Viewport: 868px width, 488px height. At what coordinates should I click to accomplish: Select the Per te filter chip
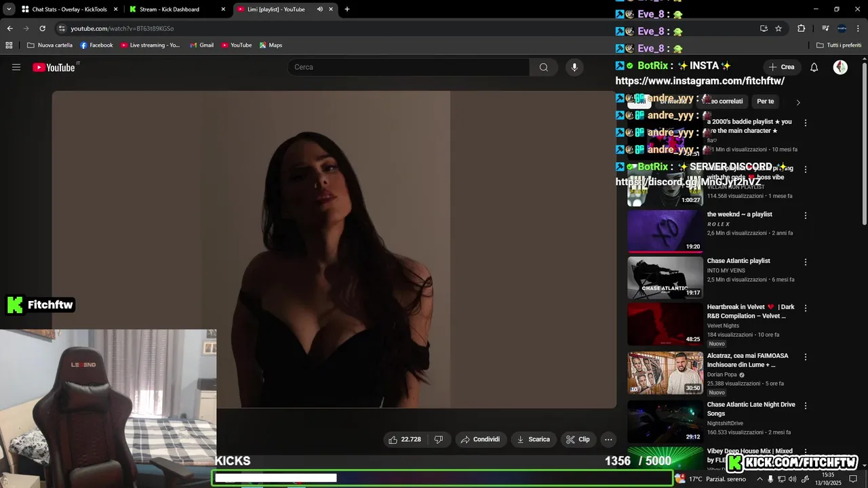pyautogui.click(x=766, y=102)
